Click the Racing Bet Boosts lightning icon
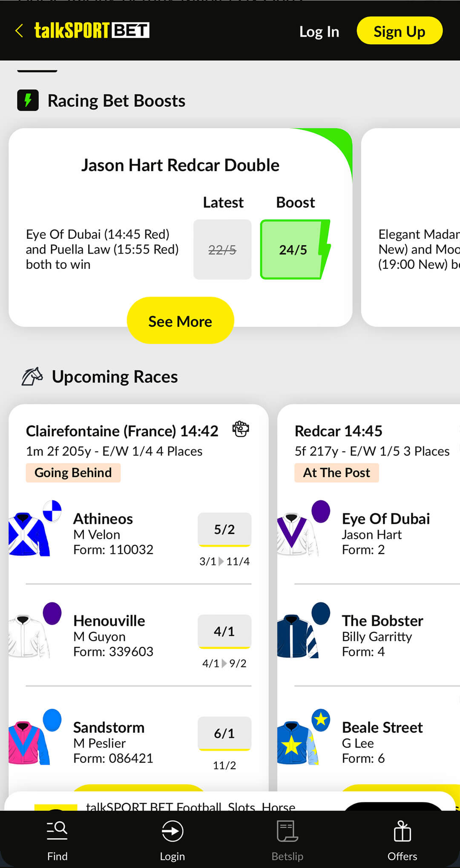 coord(28,100)
